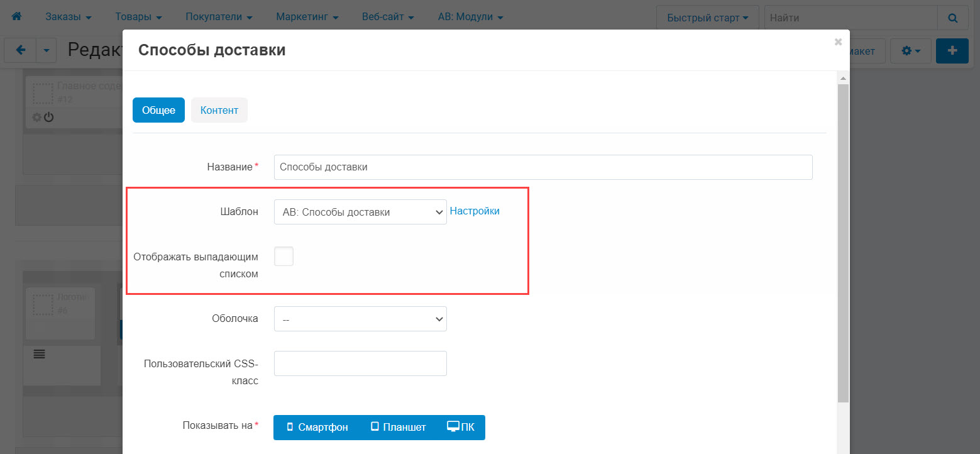Image resolution: width=980 pixels, height=454 pixels.
Task: Click the search magnifier icon button
Action: [953, 18]
